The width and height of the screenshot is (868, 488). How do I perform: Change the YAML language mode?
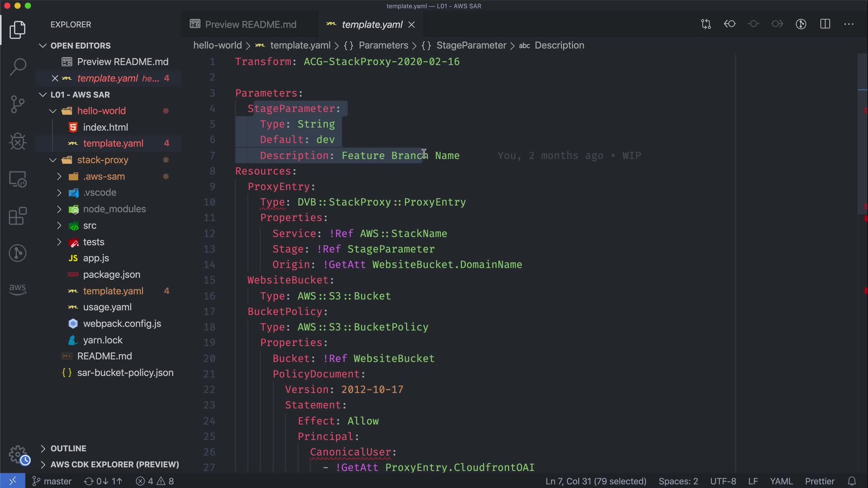tap(781, 481)
